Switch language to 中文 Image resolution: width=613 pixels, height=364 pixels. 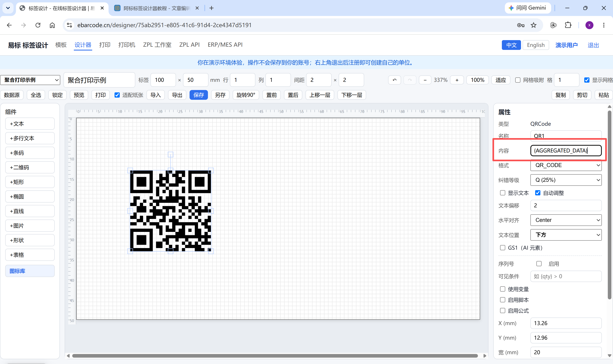click(x=511, y=45)
